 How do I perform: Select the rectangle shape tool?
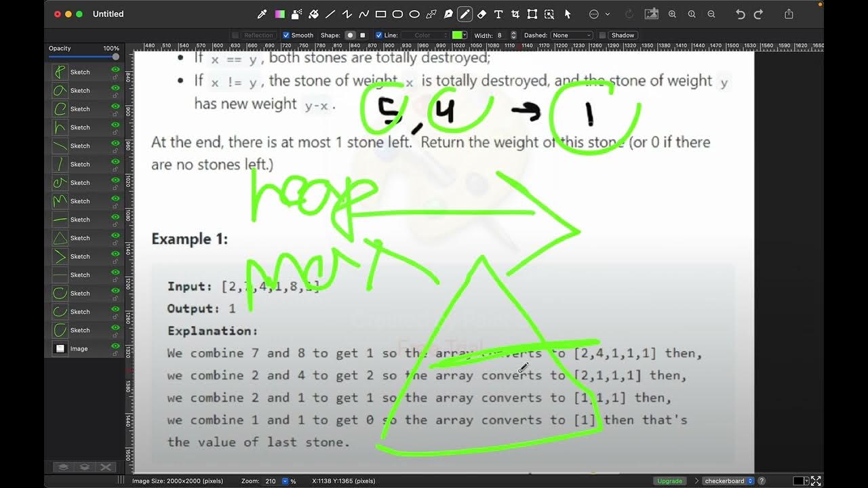point(381,14)
